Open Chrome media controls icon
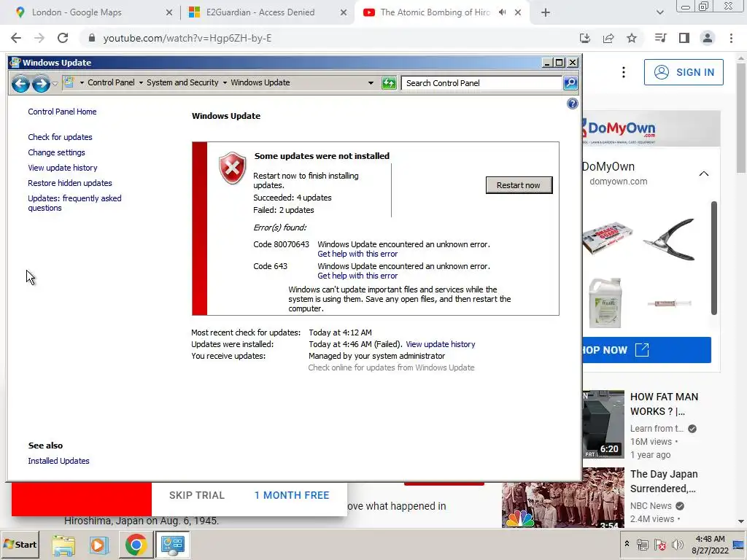Image resolution: width=747 pixels, height=560 pixels. (x=660, y=38)
